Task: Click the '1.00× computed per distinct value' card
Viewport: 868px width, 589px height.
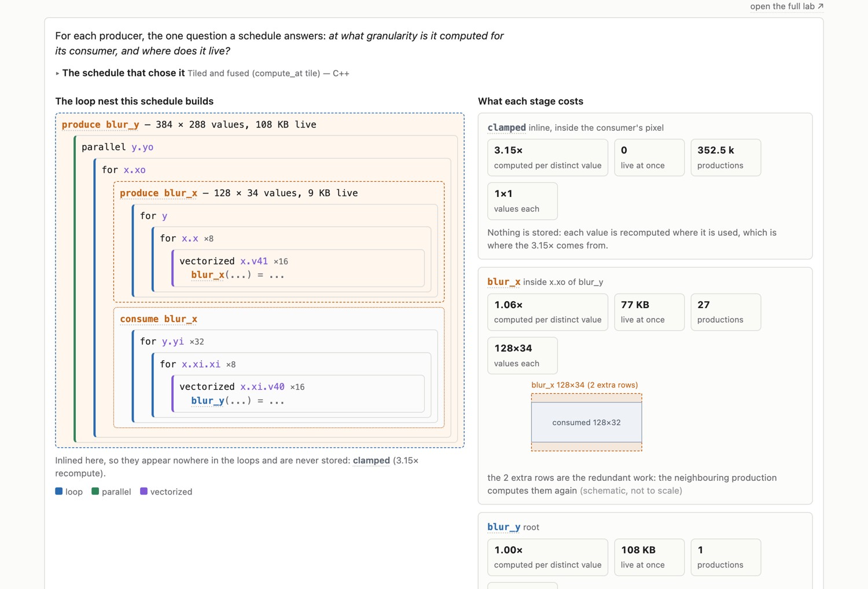Action: point(547,557)
